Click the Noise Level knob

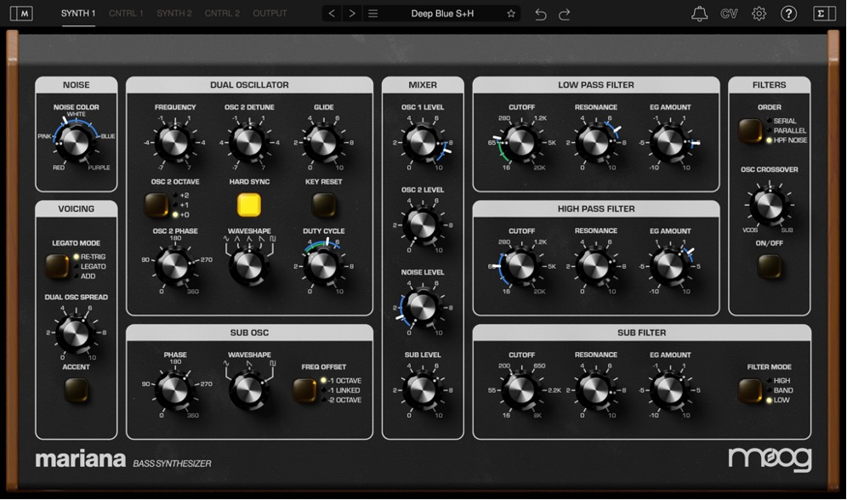pos(422,307)
